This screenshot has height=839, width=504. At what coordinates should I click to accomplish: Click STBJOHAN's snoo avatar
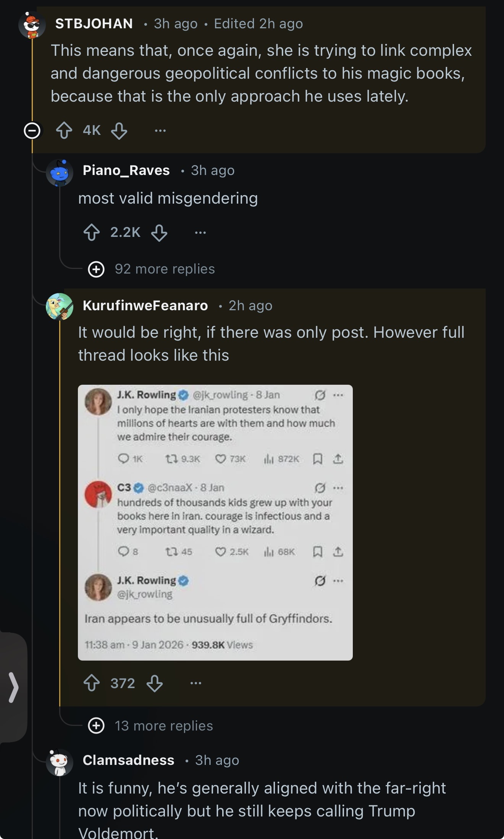(x=32, y=24)
